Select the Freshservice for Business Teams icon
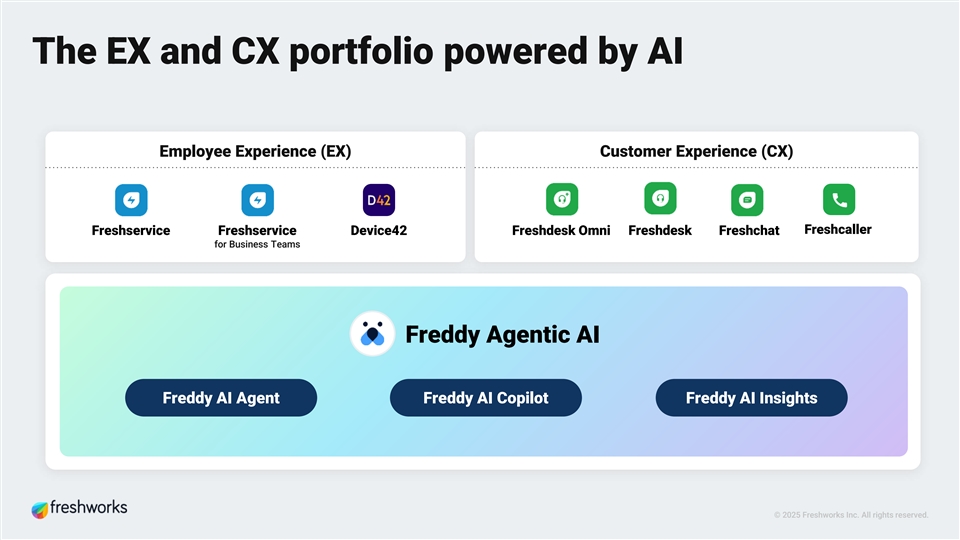960x540 pixels. coord(258,200)
